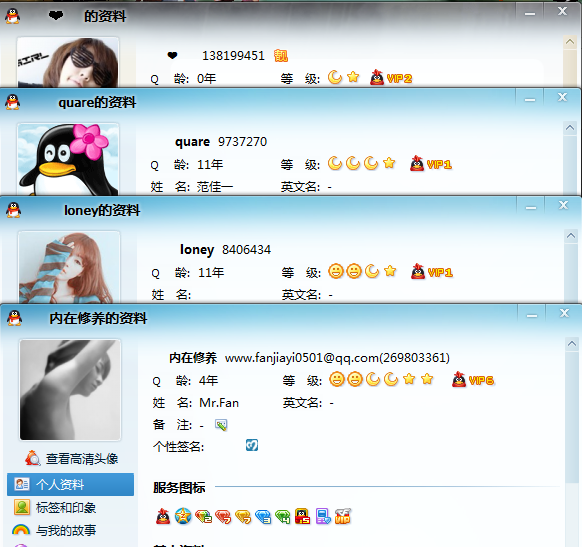Click the QQ number 8406434
The height and width of the screenshot is (547, 582).
coord(246,250)
